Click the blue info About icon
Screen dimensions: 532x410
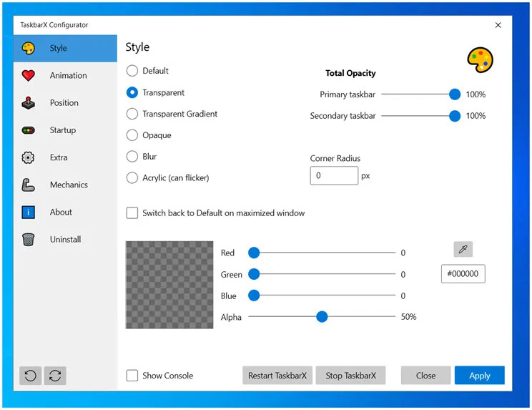coord(28,212)
